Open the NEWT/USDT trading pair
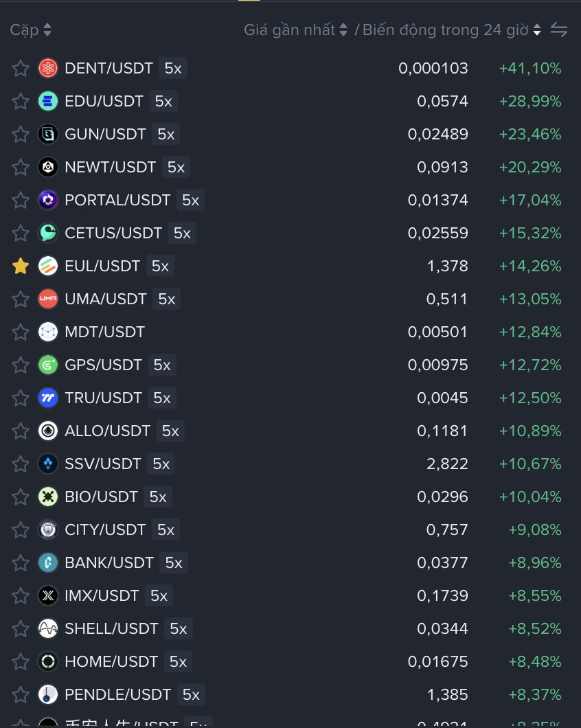Screen dimensions: 581x728 tap(110, 167)
